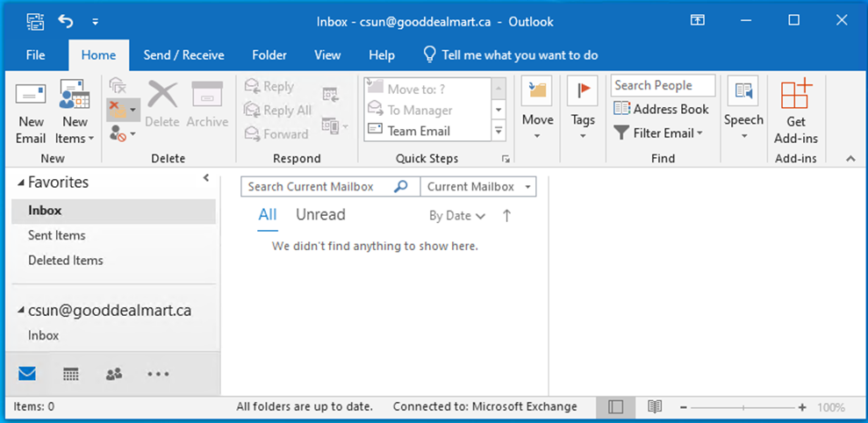This screenshot has height=423, width=868.
Task: Select the Home ribbon tab
Action: [98, 55]
